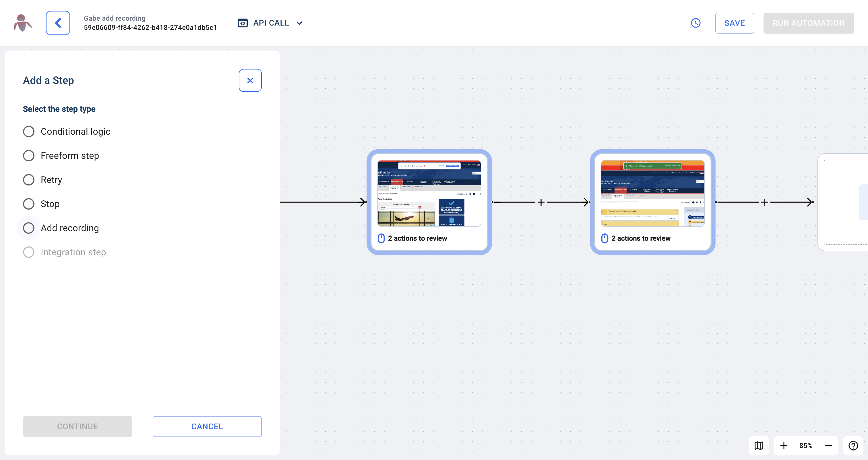Open the help question mark icon
This screenshot has width=868, height=460.
pos(853,446)
